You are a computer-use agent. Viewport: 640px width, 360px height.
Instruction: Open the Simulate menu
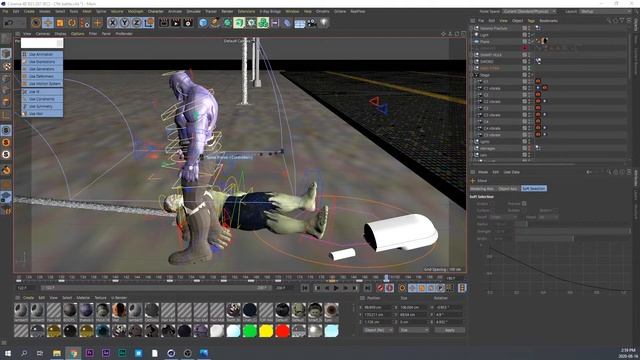[x=193, y=11]
